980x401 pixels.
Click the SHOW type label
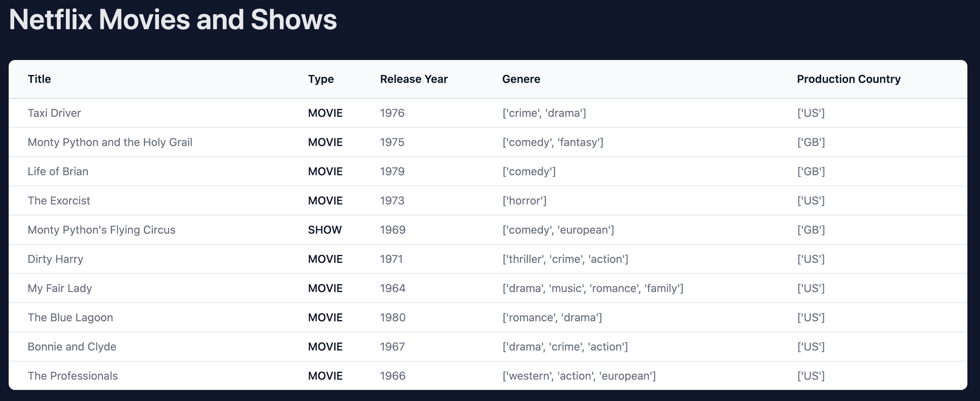click(324, 230)
